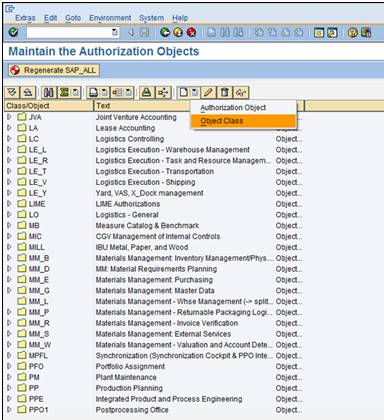The width and height of the screenshot is (384, 420).
Task: Click the collapse arrow beside the command field
Action: pos(131,32)
